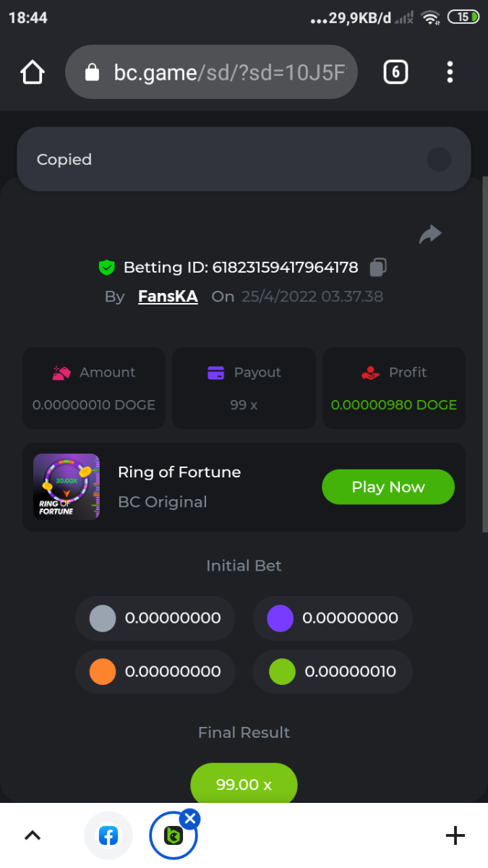
Task: Switch to the Facebook tab
Action: coord(108,836)
